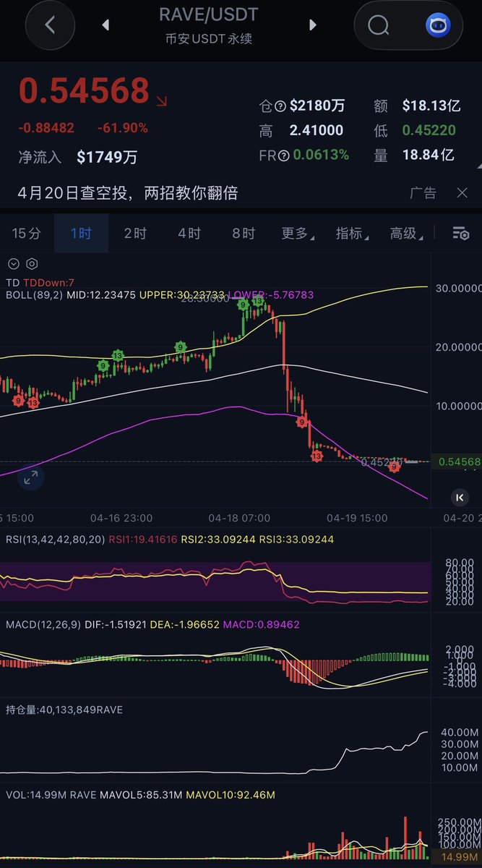Expand chart to fullscreen icon
Viewport: 482px width, 868px height.
(31, 477)
